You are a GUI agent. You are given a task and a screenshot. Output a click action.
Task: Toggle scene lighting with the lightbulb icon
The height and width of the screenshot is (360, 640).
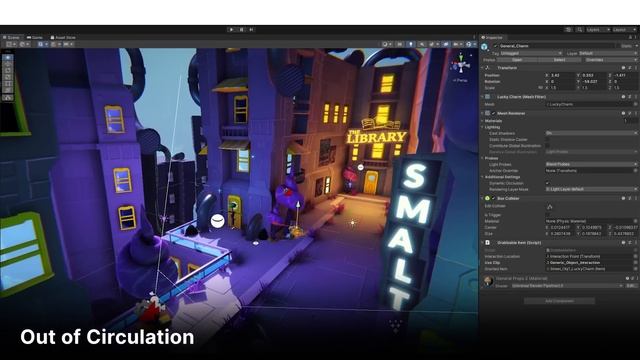tap(411, 44)
